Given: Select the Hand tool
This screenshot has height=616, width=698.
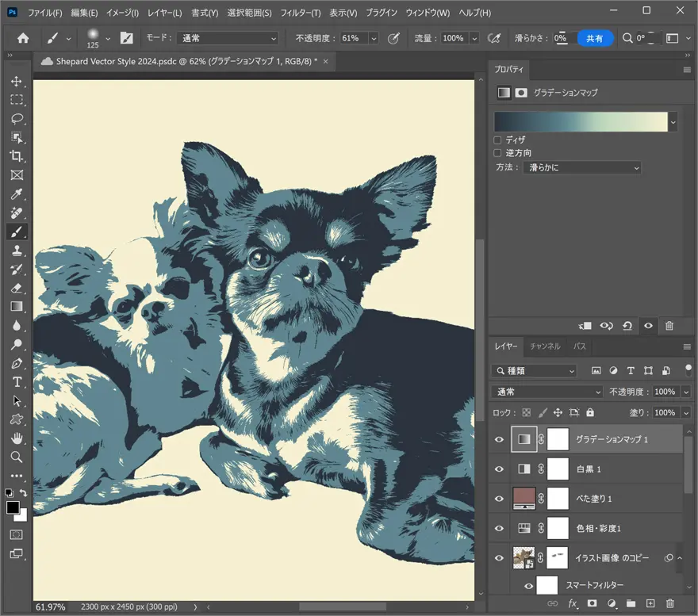Looking at the screenshot, I should [x=17, y=438].
